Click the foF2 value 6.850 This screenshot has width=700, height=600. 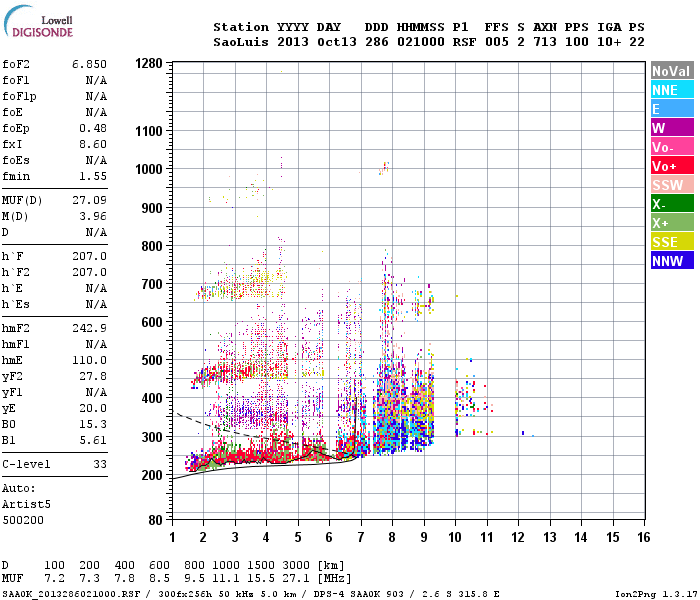coord(89,64)
